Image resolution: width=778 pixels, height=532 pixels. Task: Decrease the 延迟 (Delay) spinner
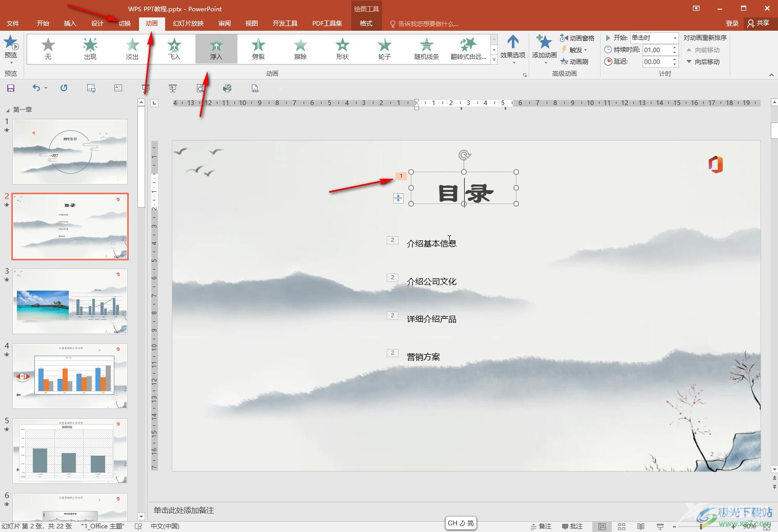(x=675, y=64)
